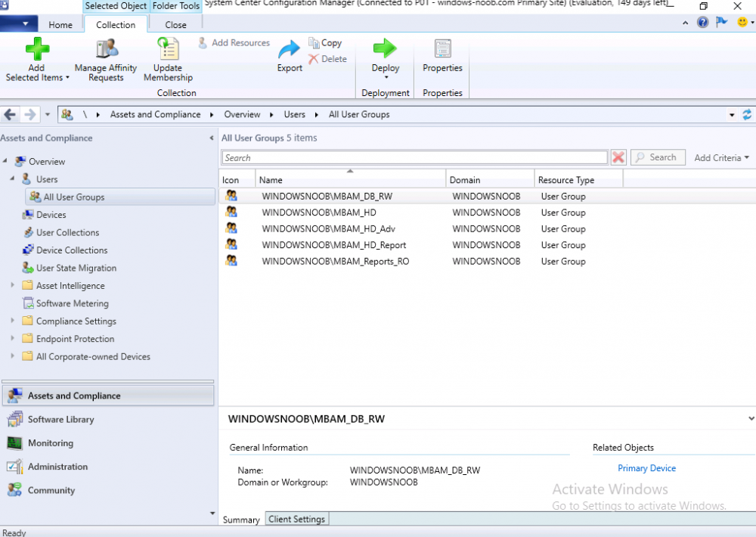Collapse the Overview tree node
This screenshot has width=756, height=537.
(5, 160)
